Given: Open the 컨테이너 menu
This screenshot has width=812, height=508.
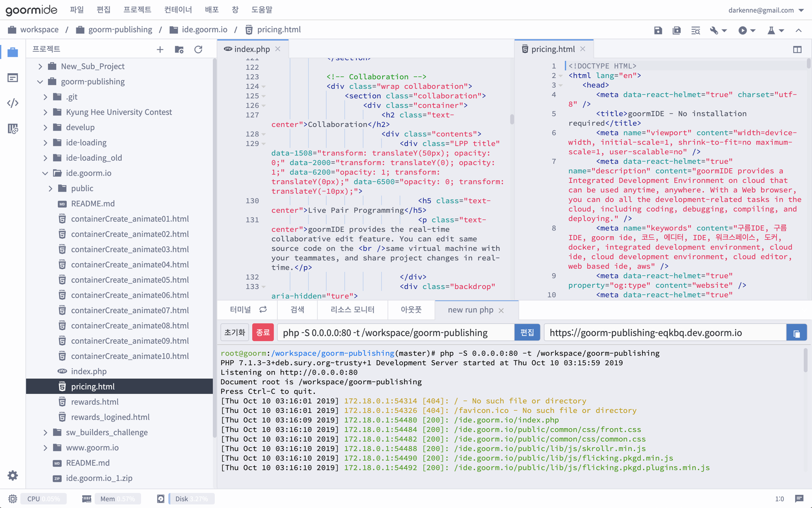Looking at the screenshot, I should [178, 10].
